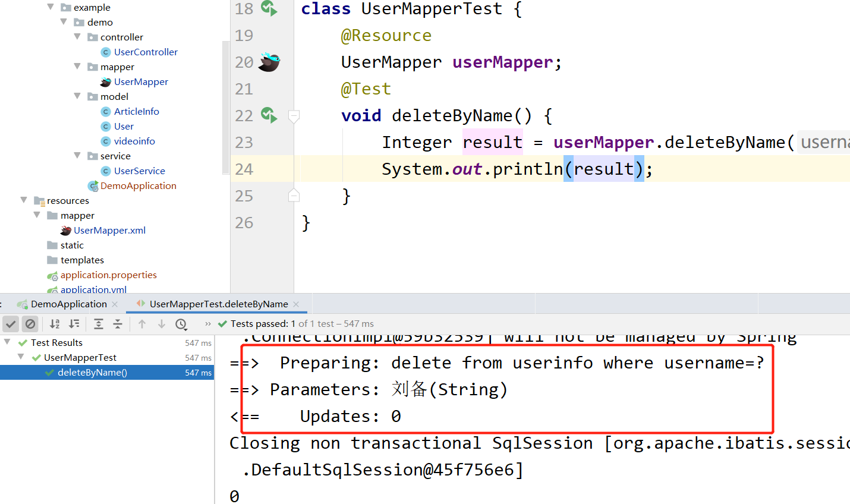Collapse the service package

tap(77, 156)
